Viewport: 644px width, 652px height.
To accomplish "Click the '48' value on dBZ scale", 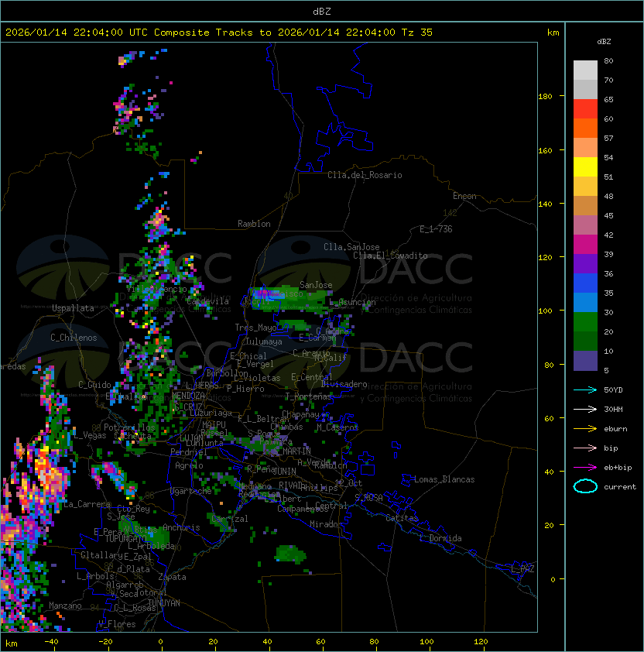I will 608,196.
